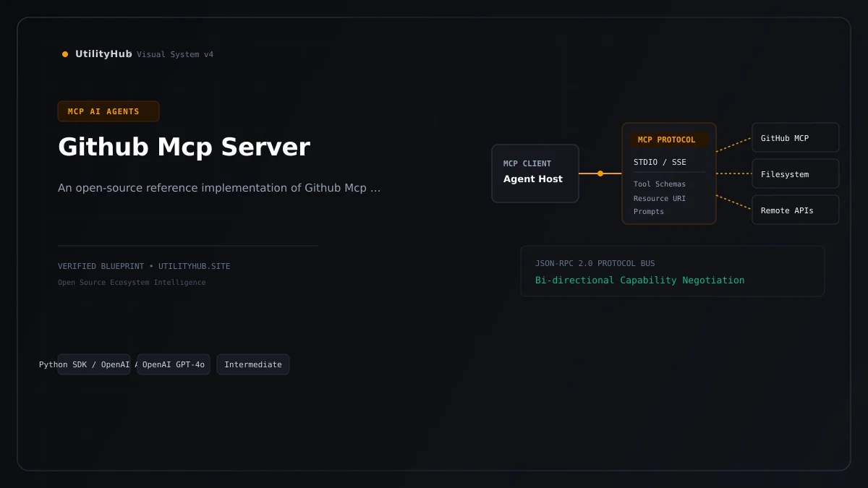Open the Remote APIs server box
Viewport: 868px width, 488px height.
point(796,210)
